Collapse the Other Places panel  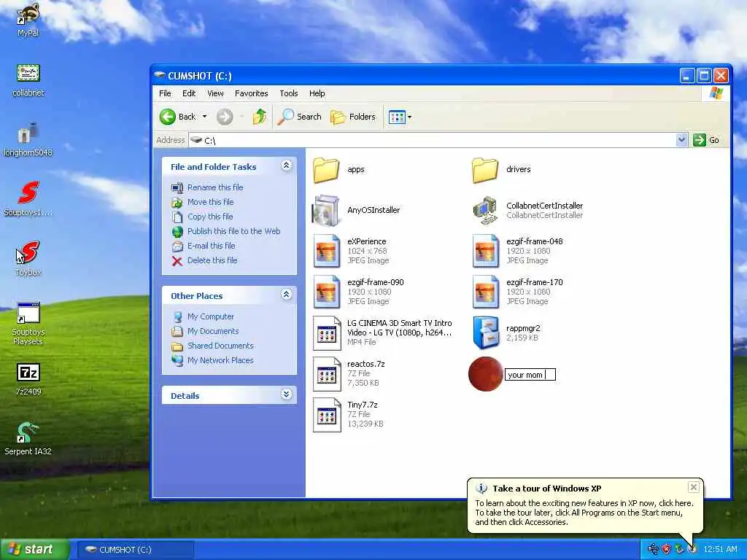pos(286,295)
